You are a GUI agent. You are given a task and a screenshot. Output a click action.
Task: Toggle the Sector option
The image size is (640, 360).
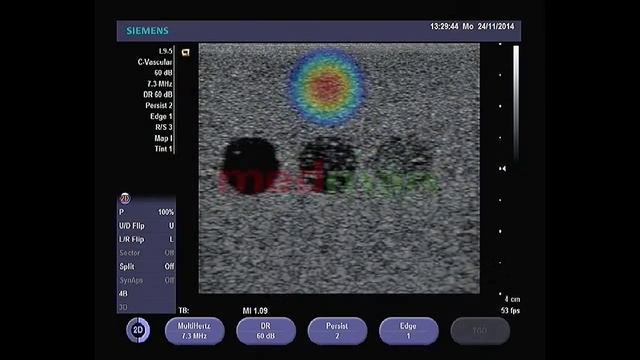[x=146, y=253]
